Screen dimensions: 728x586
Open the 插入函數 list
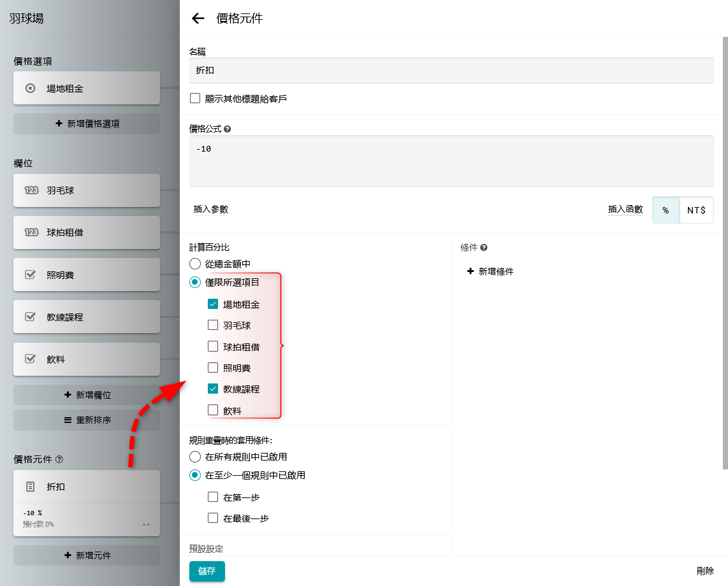tap(625, 210)
